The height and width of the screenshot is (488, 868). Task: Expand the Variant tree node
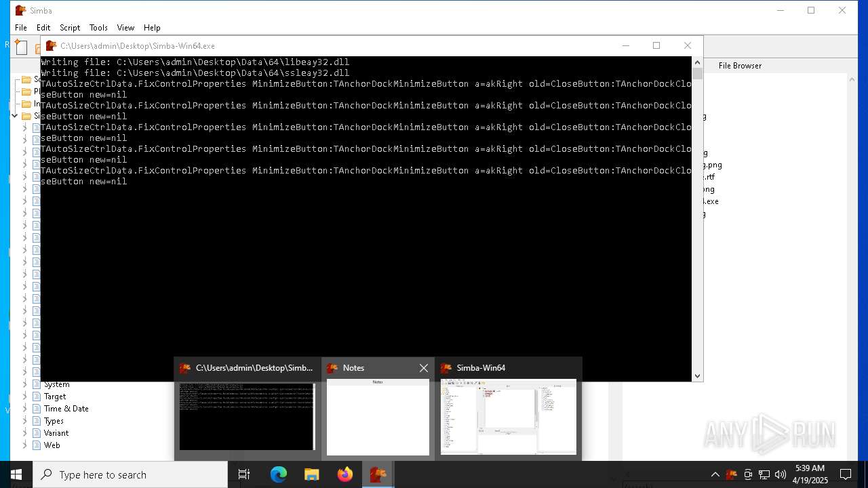tap(25, 433)
